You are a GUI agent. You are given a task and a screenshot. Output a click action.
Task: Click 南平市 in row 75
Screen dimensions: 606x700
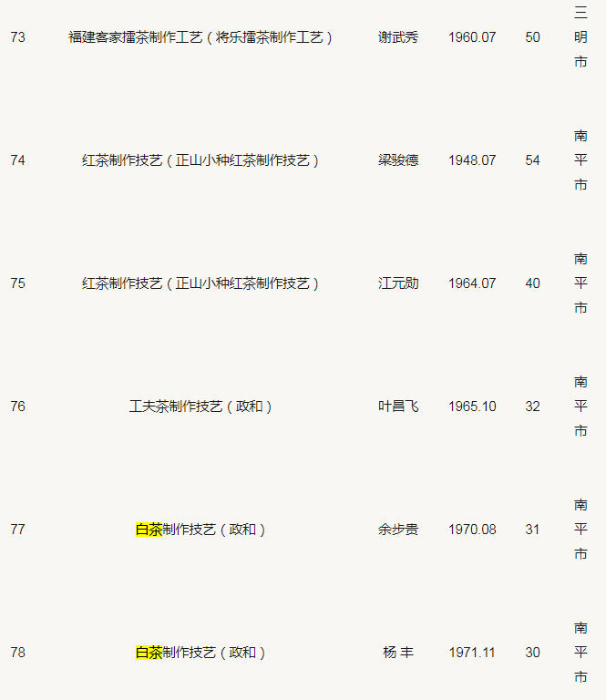point(580,283)
